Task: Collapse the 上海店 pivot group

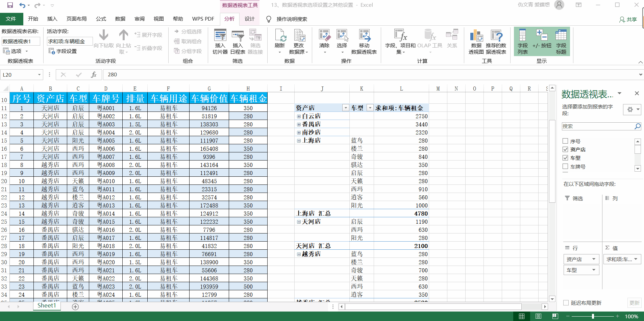Action: [x=299, y=141]
